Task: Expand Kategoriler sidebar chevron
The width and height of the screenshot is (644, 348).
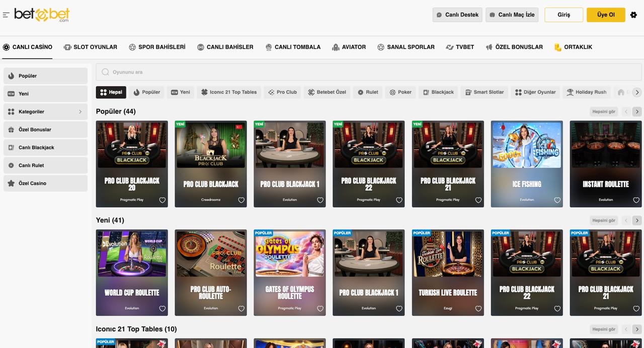Action: [80, 112]
